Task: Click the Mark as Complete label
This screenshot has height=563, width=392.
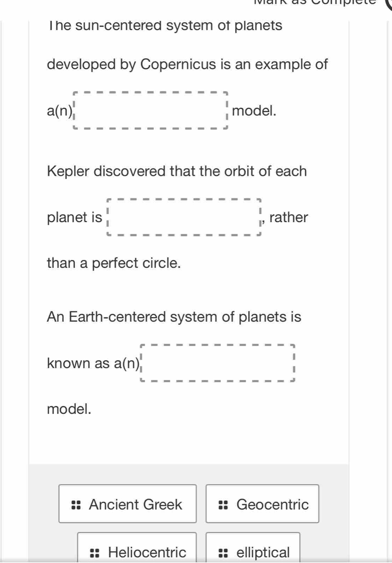Action: pyautogui.click(x=315, y=2)
